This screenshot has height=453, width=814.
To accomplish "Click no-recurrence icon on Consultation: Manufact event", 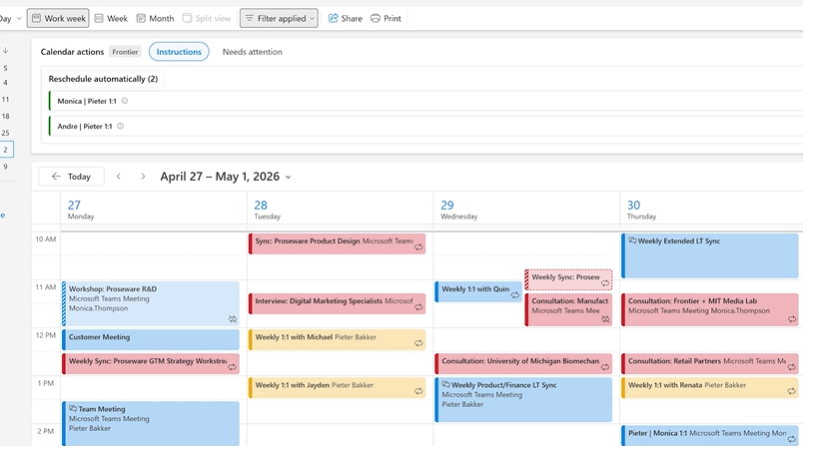I will click(x=605, y=319).
